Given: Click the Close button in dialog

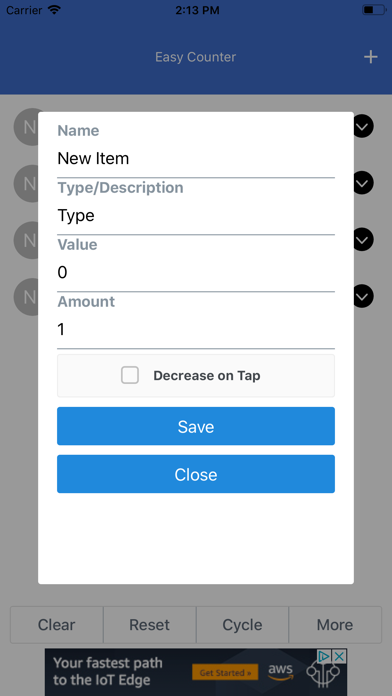Looking at the screenshot, I should [x=196, y=474].
